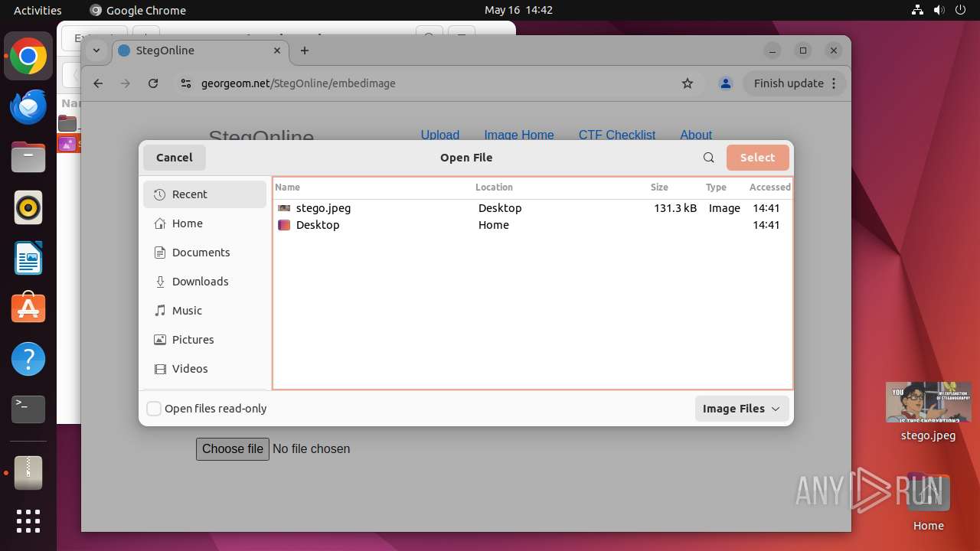Open clock and calendar in top bar
The width and height of the screenshot is (980, 551).
518,10
